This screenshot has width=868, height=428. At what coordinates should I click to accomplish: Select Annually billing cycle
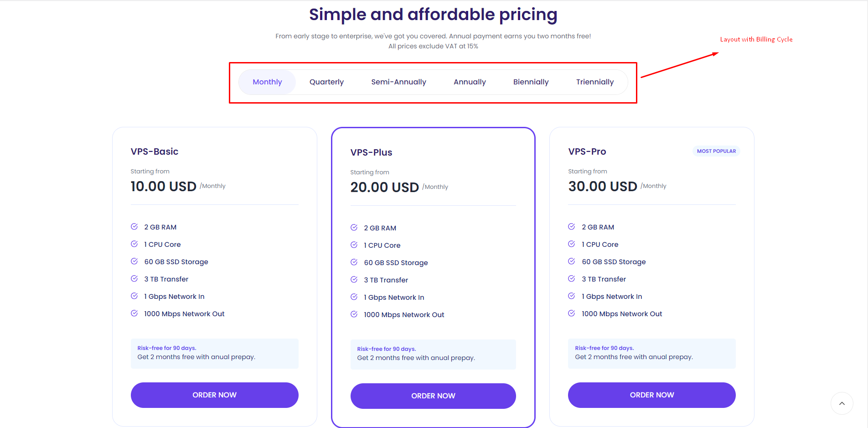[x=470, y=82]
